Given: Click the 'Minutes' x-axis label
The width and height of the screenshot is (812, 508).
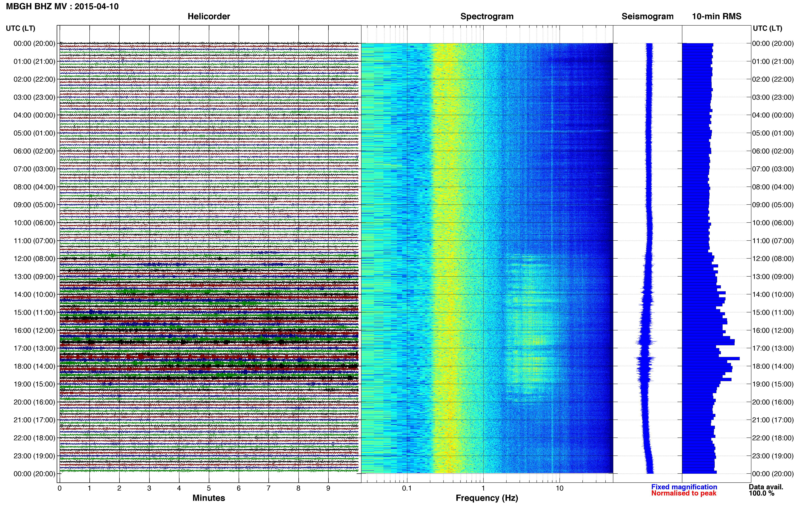Looking at the screenshot, I should pyautogui.click(x=209, y=498).
